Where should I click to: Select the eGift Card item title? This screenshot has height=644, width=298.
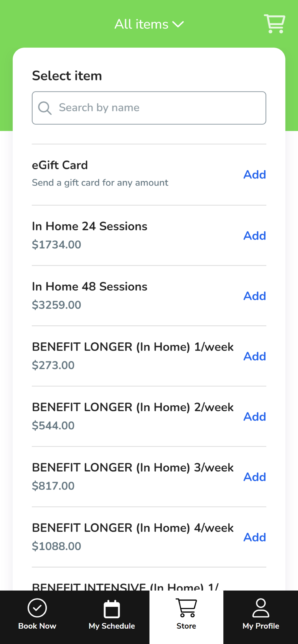pyautogui.click(x=60, y=165)
